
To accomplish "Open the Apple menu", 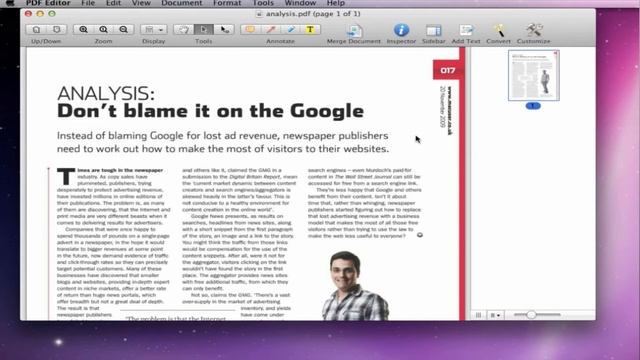I will [10, 3].
